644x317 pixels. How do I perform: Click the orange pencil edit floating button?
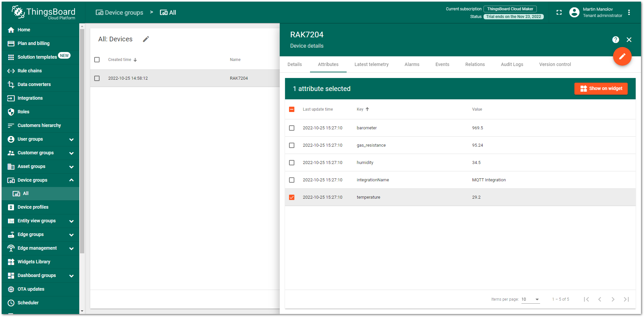pos(622,56)
